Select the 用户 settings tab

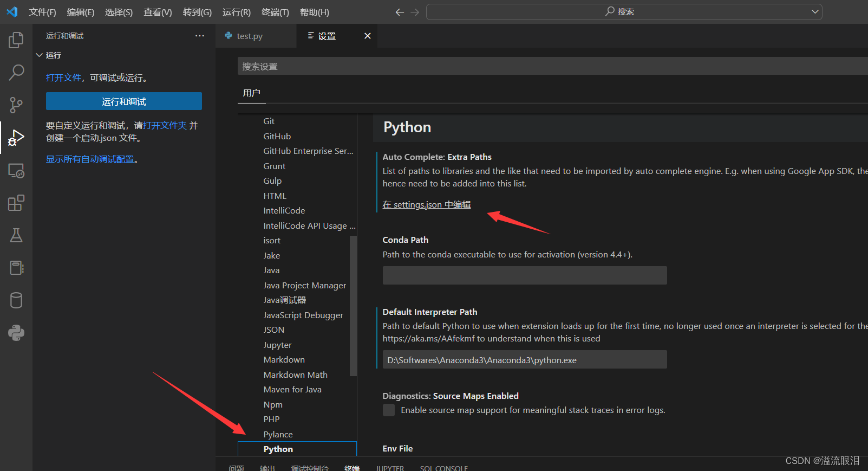click(251, 93)
